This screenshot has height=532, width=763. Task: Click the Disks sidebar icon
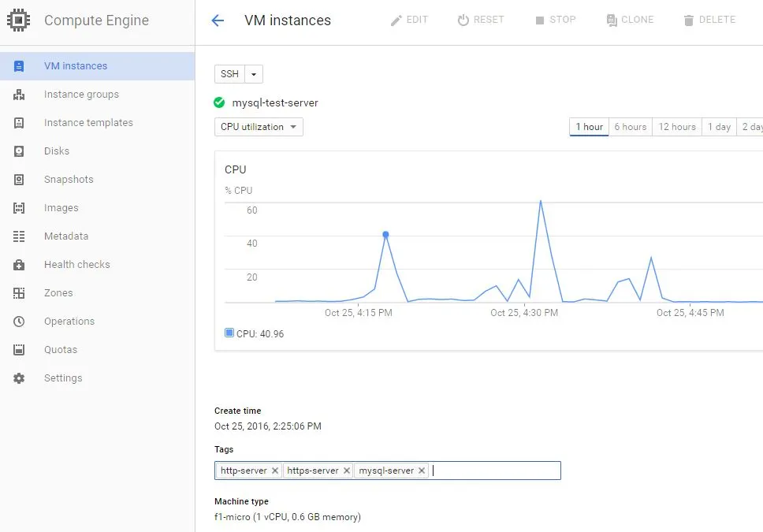coord(19,151)
